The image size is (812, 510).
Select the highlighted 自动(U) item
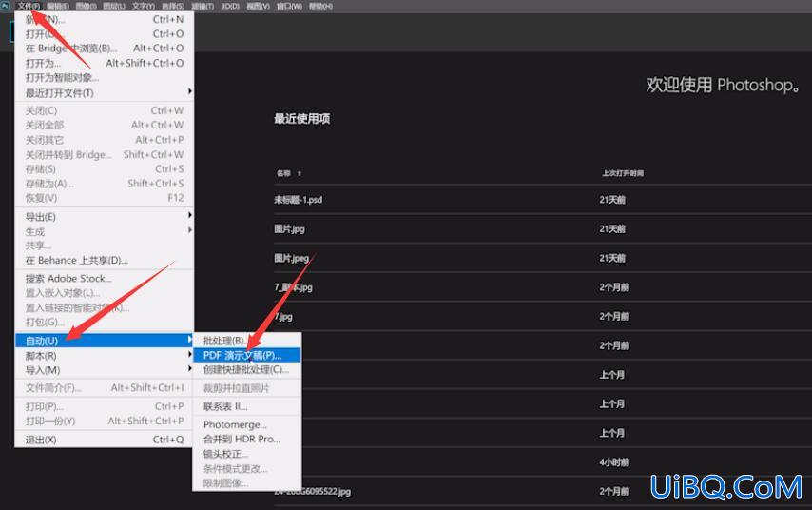point(104,341)
